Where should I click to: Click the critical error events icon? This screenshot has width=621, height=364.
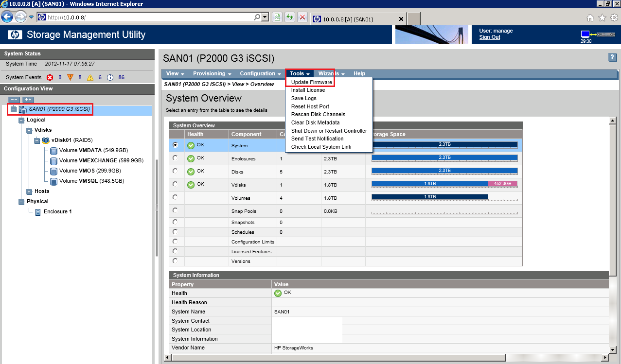click(x=50, y=78)
